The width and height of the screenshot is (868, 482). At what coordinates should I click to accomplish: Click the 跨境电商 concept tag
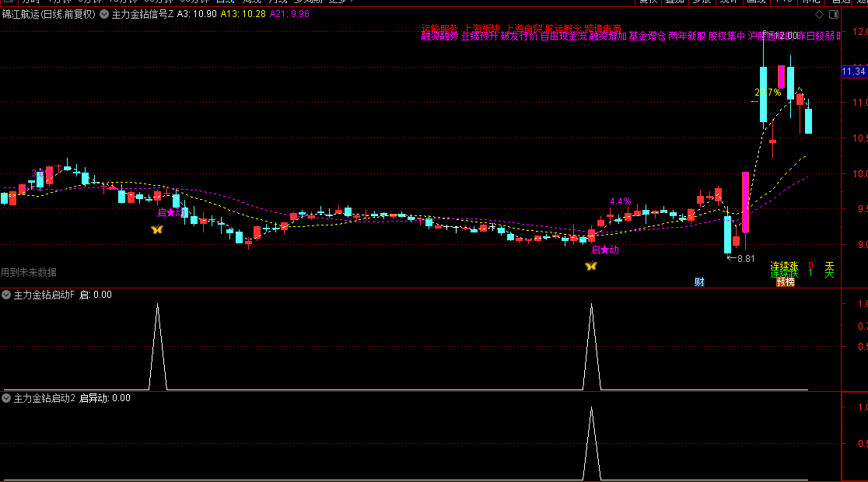pyautogui.click(x=604, y=28)
